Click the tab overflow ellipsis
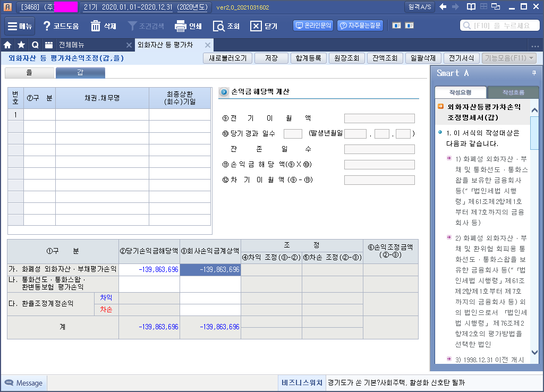This screenshot has width=544, height=392. pos(534,46)
